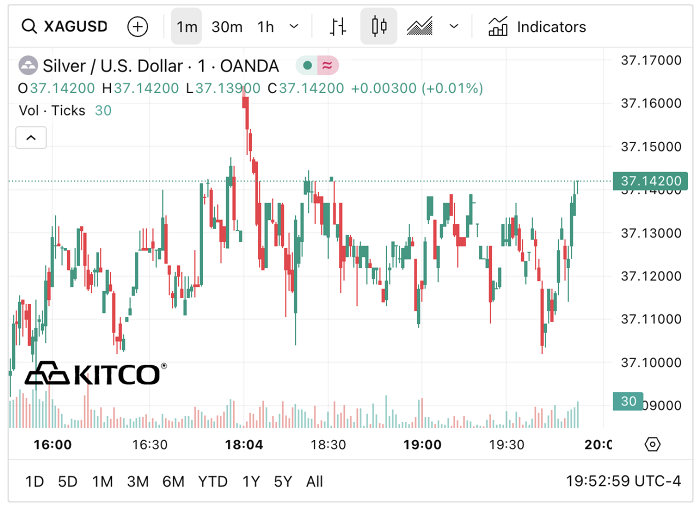This screenshot has width=700, height=509.
Task: Select the 6M date range
Action: [x=173, y=482]
